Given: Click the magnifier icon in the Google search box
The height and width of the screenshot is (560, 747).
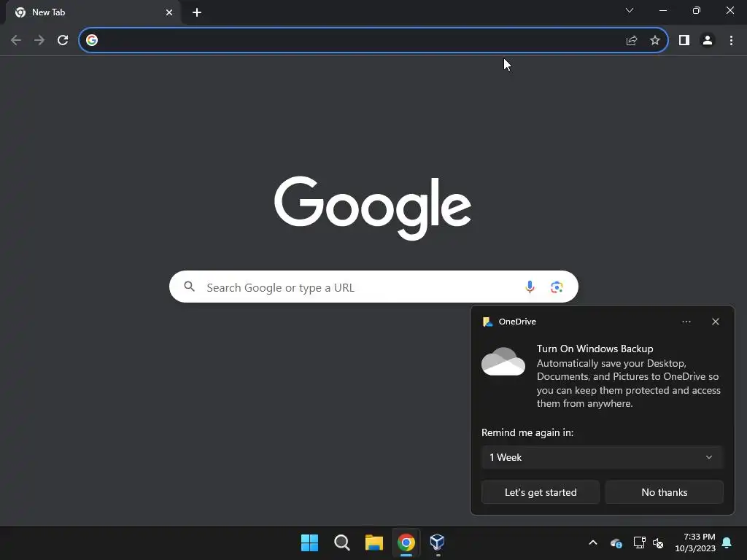Looking at the screenshot, I should 190,287.
